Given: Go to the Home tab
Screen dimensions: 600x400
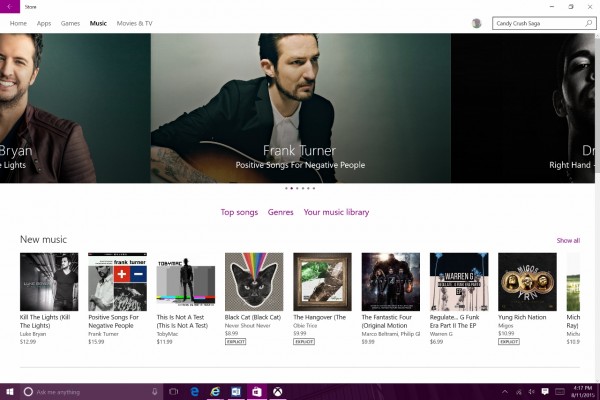Looking at the screenshot, I should click(x=18, y=23).
